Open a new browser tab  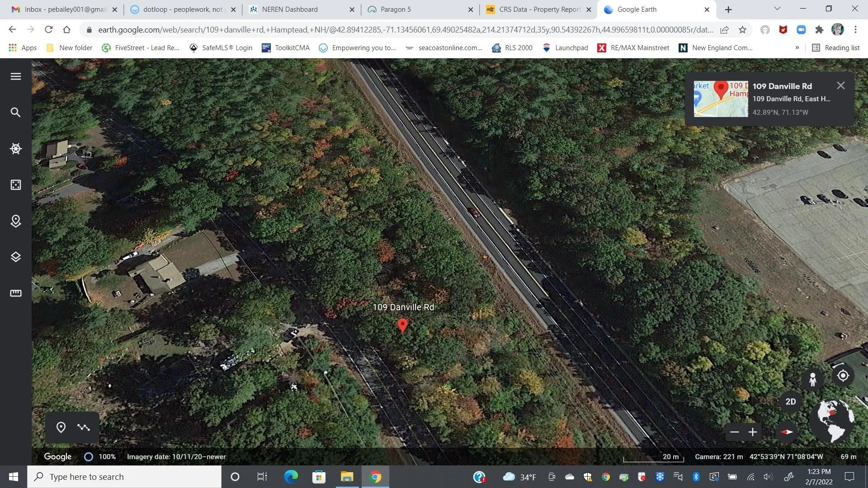click(728, 9)
